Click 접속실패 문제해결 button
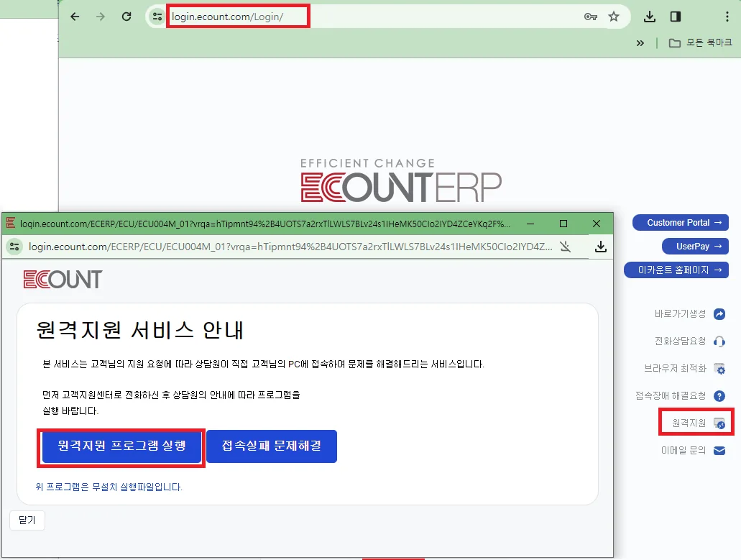Screen dimensions: 741x560 tap(272, 446)
